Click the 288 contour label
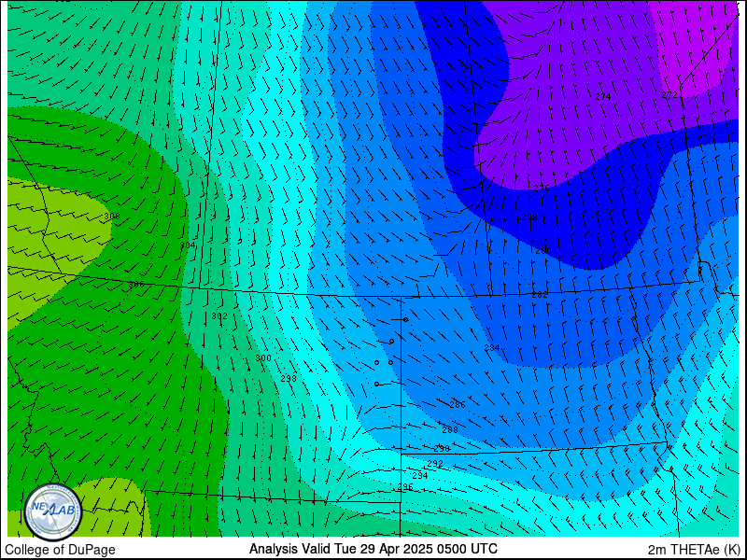 450,430
